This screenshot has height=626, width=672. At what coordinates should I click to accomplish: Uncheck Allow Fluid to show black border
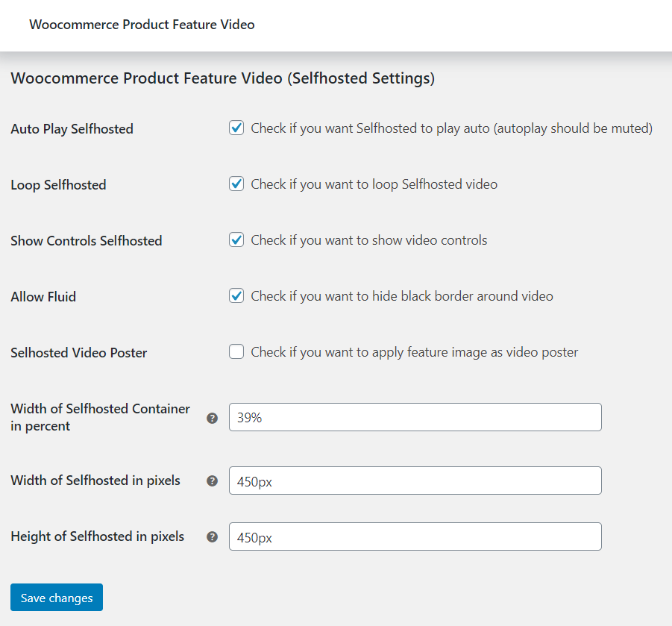(x=236, y=295)
